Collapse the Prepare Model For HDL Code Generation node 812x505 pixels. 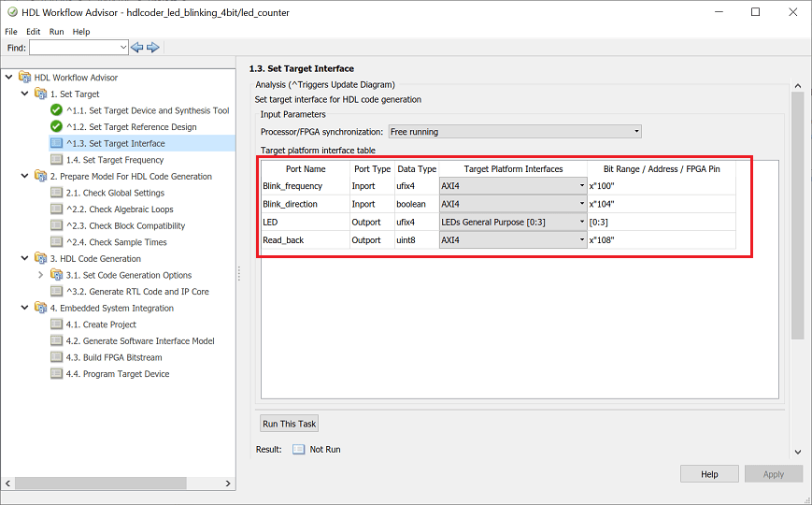tap(25, 177)
